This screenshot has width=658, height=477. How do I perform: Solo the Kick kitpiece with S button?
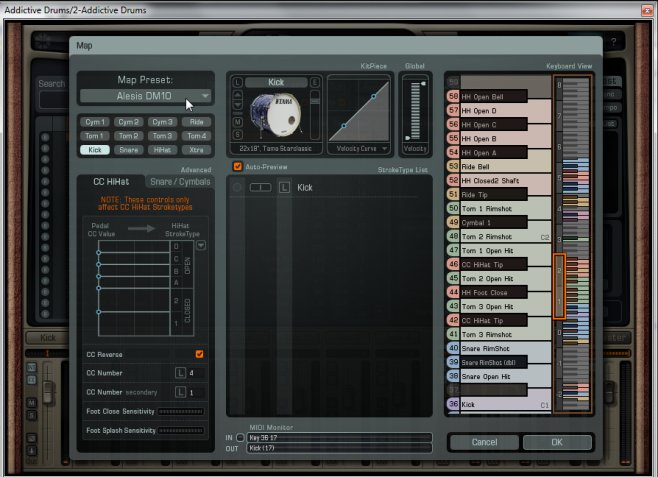point(238,135)
